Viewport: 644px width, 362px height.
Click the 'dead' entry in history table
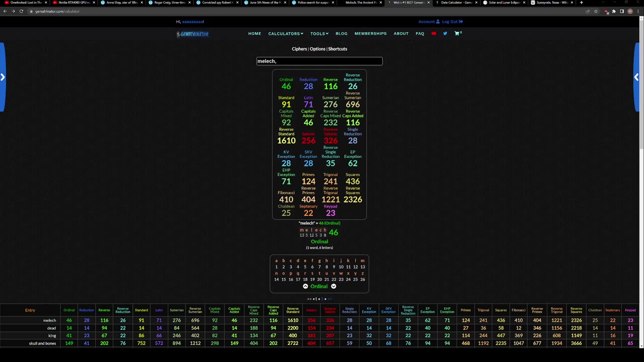51,328
